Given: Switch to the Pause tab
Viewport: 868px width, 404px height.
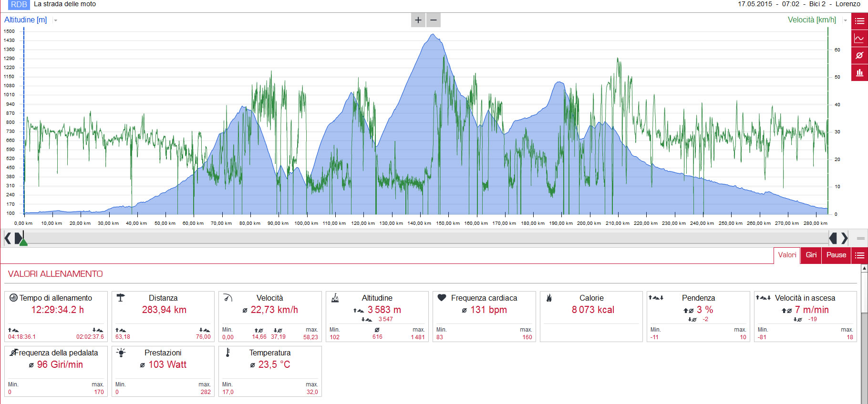Looking at the screenshot, I should tap(836, 255).
